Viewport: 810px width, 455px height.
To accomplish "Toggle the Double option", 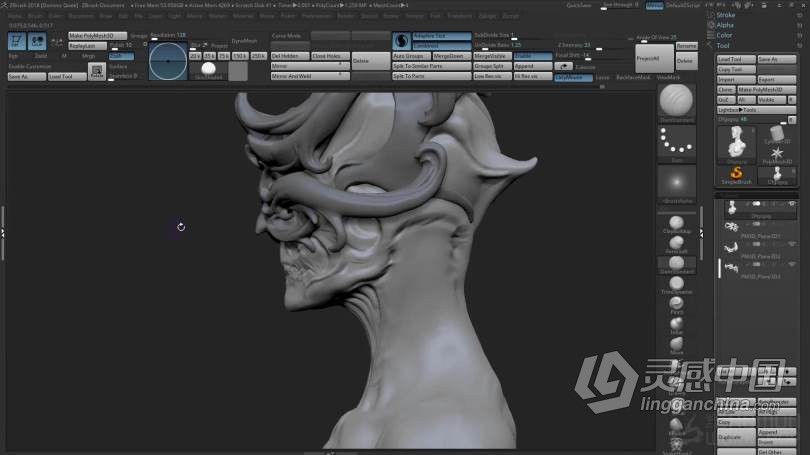I will 533,56.
